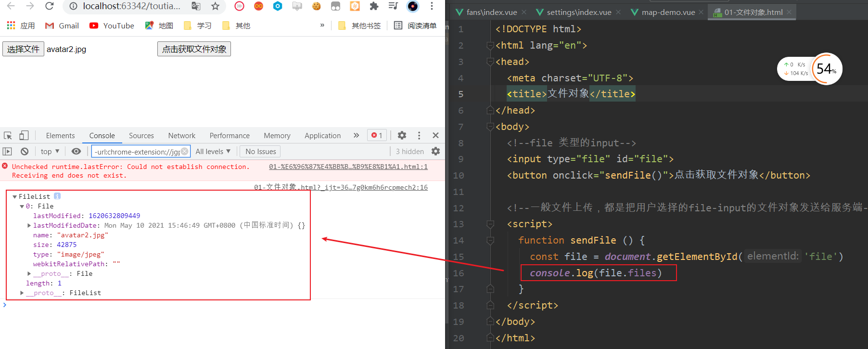Switch to the Console tab in DevTools
The height and width of the screenshot is (349, 868).
tap(102, 136)
